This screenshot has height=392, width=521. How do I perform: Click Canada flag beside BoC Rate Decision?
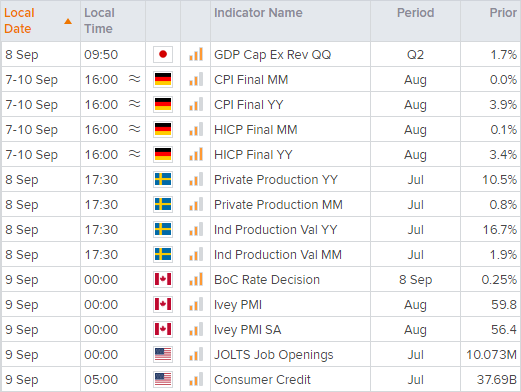point(163,279)
